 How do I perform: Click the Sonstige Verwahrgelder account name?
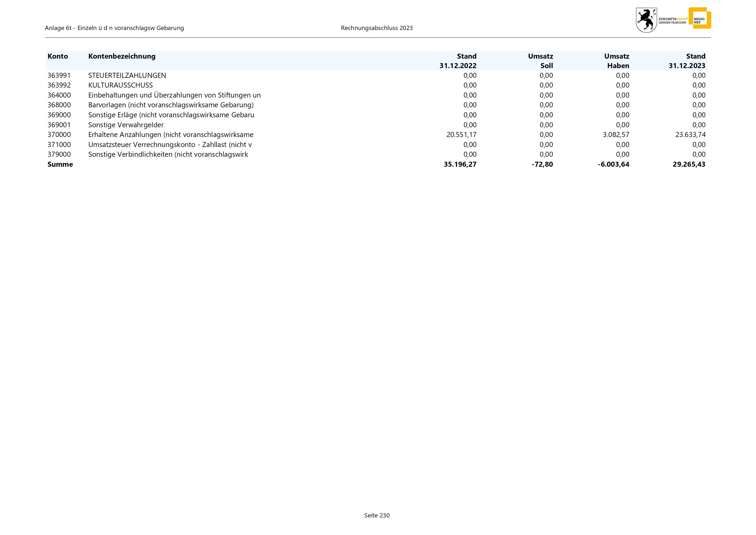(x=126, y=125)
